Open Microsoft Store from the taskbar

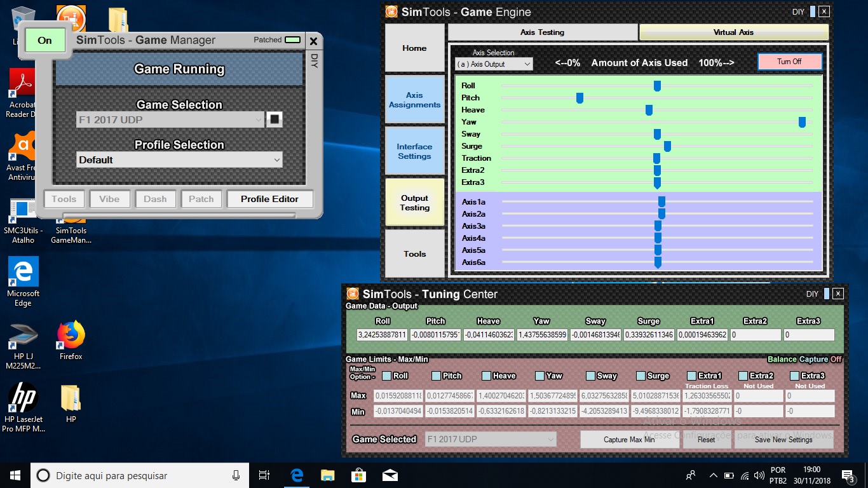pyautogui.click(x=358, y=475)
